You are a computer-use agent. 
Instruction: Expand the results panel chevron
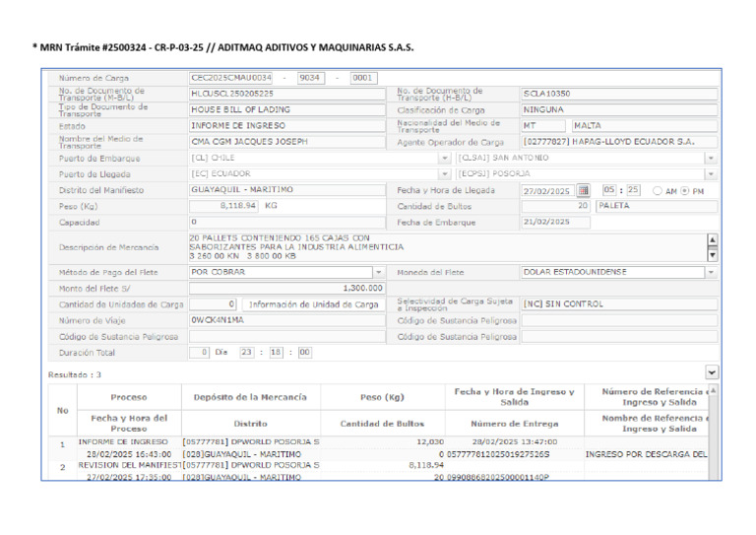712,372
